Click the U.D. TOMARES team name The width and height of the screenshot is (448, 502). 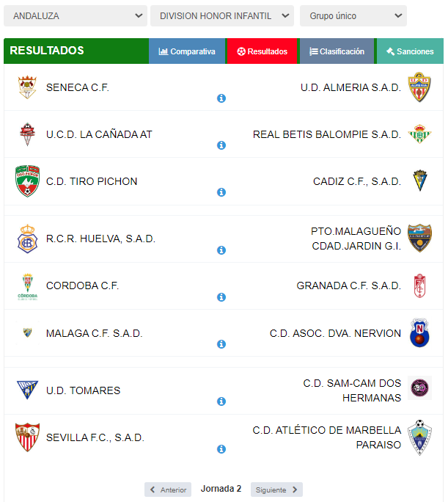click(83, 390)
